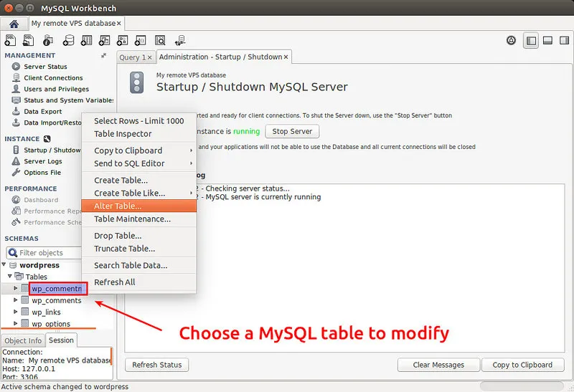Create a new schema toolbar icon
Viewport: 574px width, 392px height.
pyautogui.click(x=68, y=40)
